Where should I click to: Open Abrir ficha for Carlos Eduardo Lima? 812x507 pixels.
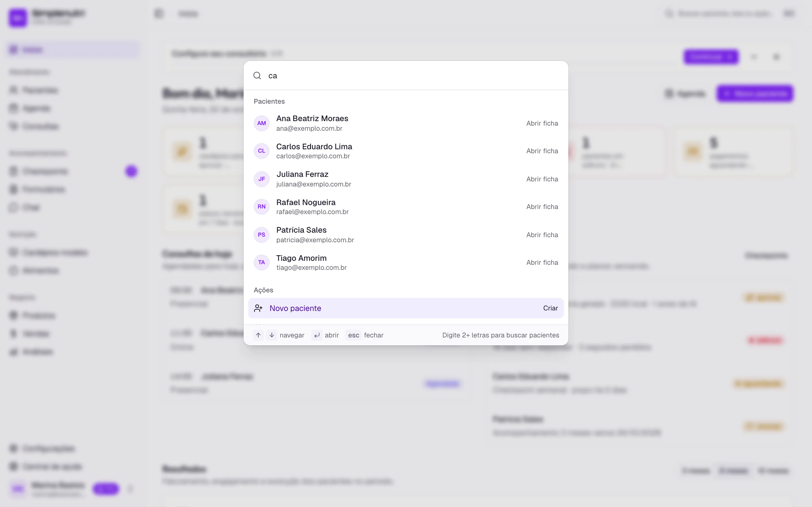(542, 151)
